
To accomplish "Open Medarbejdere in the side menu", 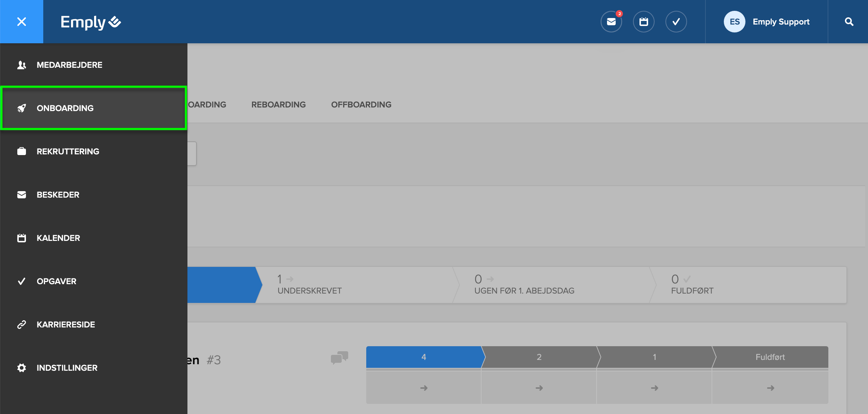I will pyautogui.click(x=69, y=65).
